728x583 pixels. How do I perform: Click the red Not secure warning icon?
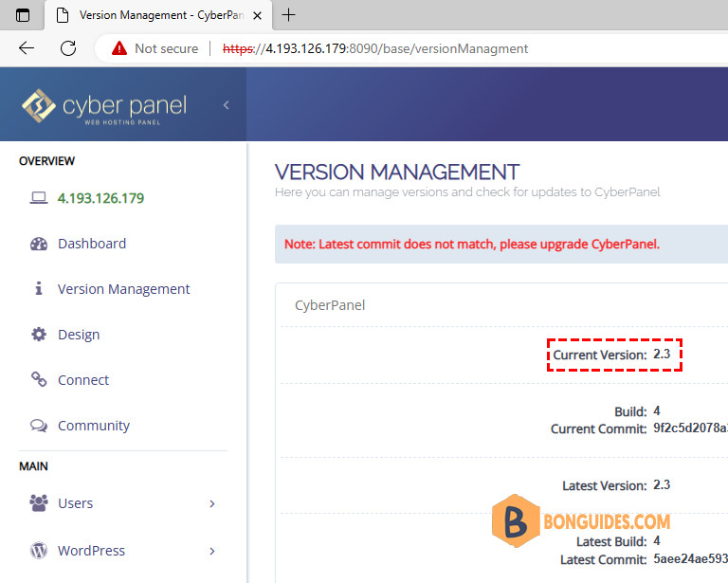119,47
